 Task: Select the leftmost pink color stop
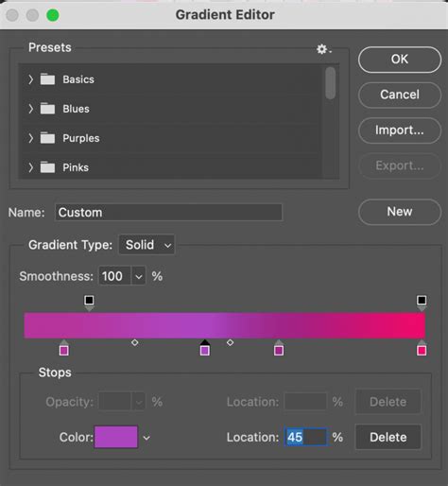(x=64, y=348)
